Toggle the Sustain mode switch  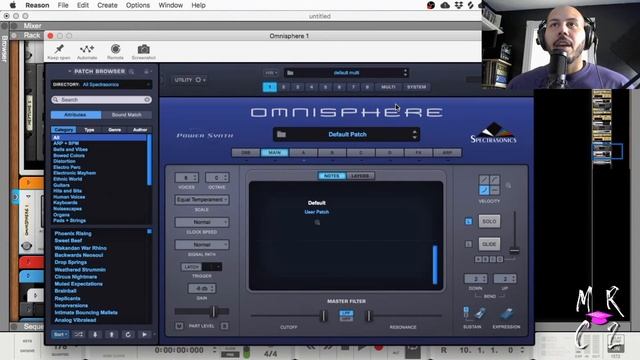(x=466, y=312)
